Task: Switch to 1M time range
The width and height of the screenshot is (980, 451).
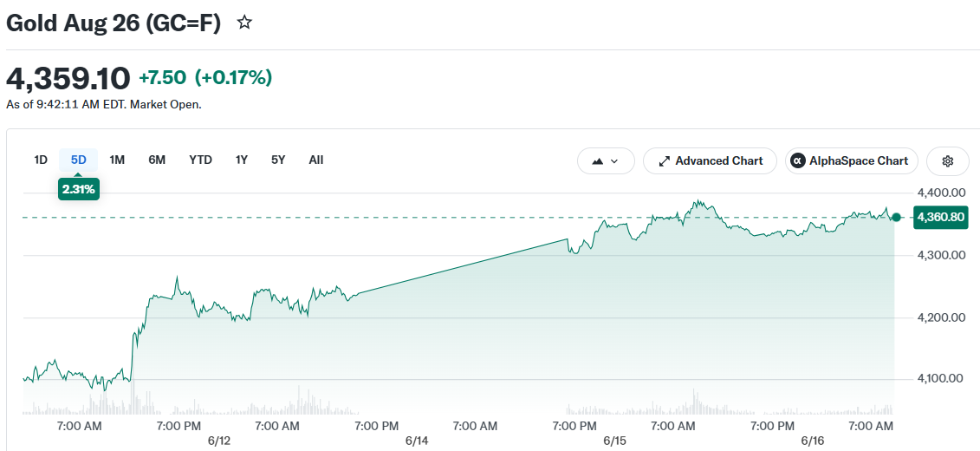Action: click(117, 160)
